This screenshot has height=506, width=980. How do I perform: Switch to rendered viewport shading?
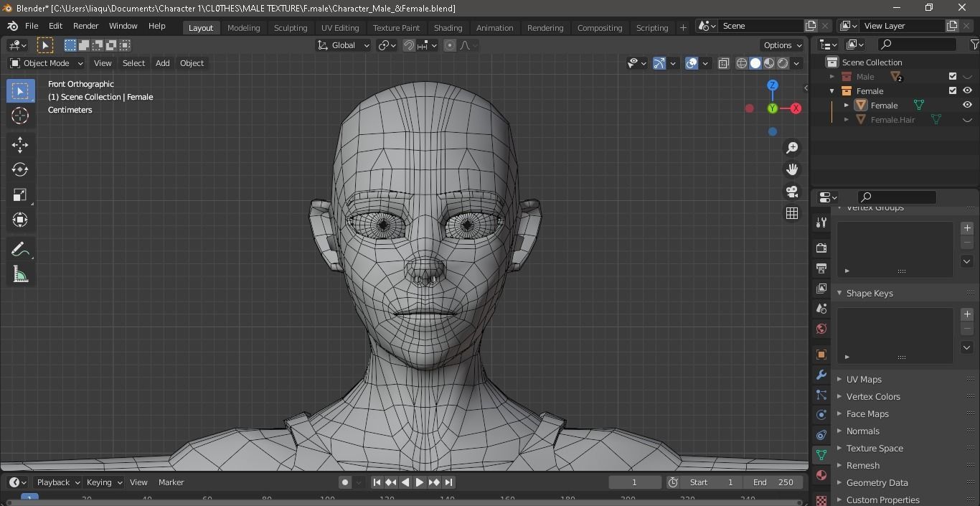(x=783, y=63)
